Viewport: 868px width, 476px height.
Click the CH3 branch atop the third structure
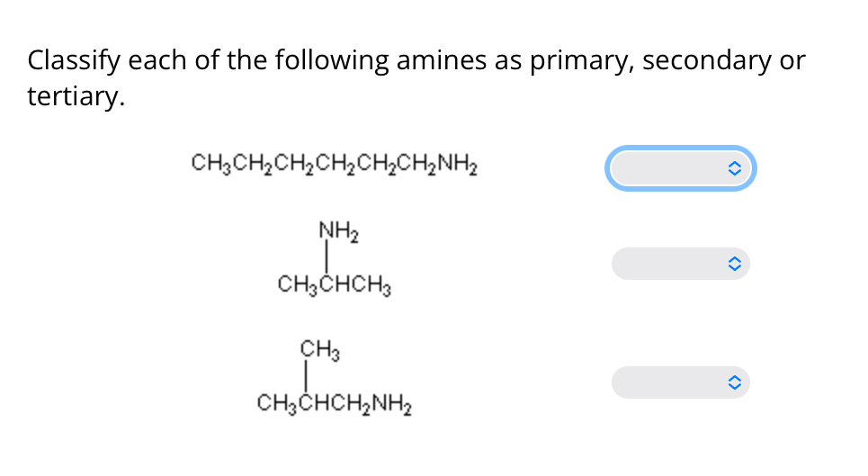point(320,350)
